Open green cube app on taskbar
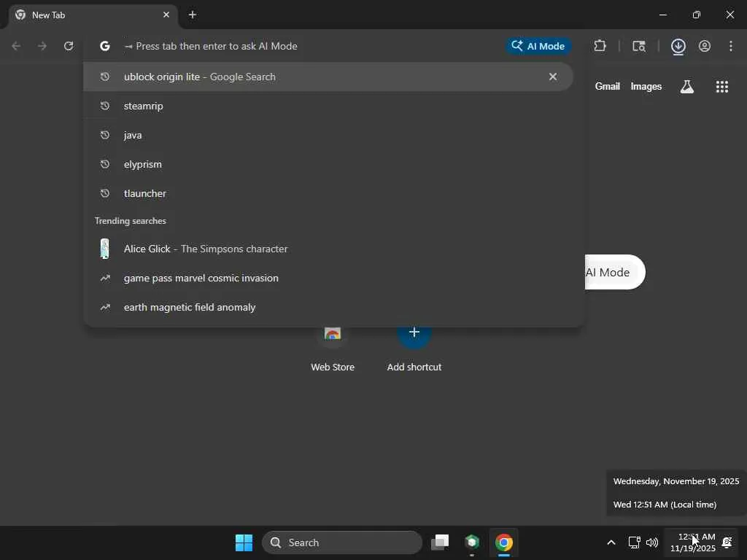This screenshot has width=747, height=560. (x=472, y=542)
